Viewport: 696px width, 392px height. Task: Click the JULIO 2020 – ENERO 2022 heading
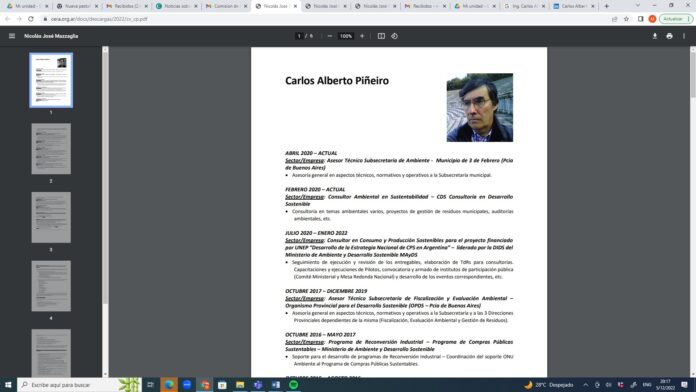(316, 233)
